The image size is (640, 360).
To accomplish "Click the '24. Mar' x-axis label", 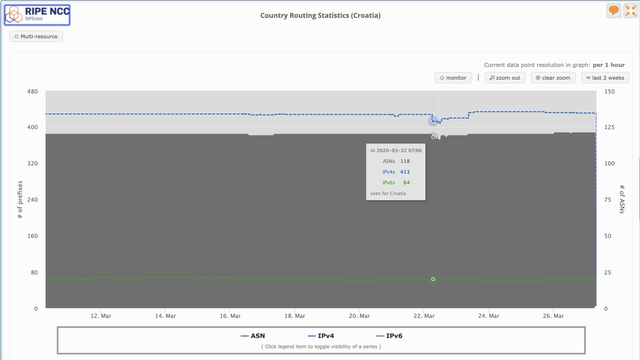I will coord(489,316).
